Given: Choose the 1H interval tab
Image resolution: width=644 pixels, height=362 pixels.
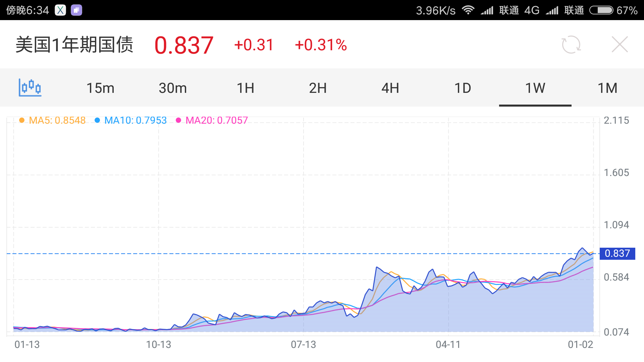Looking at the screenshot, I should pos(245,88).
